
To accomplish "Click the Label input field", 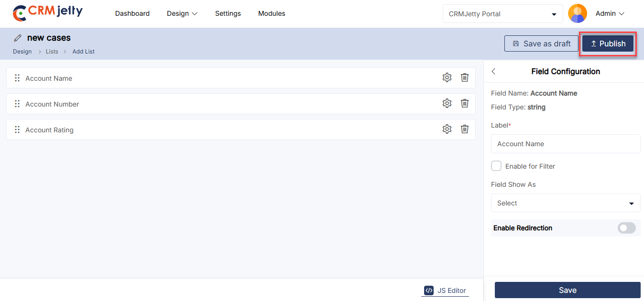I will (x=565, y=144).
